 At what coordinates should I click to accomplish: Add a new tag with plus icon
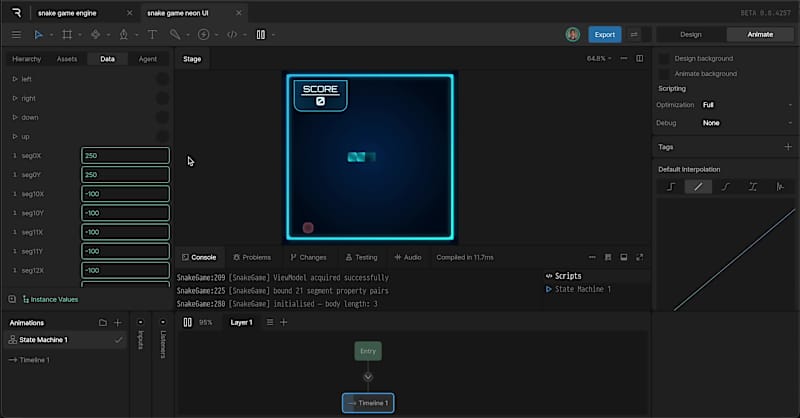point(788,147)
